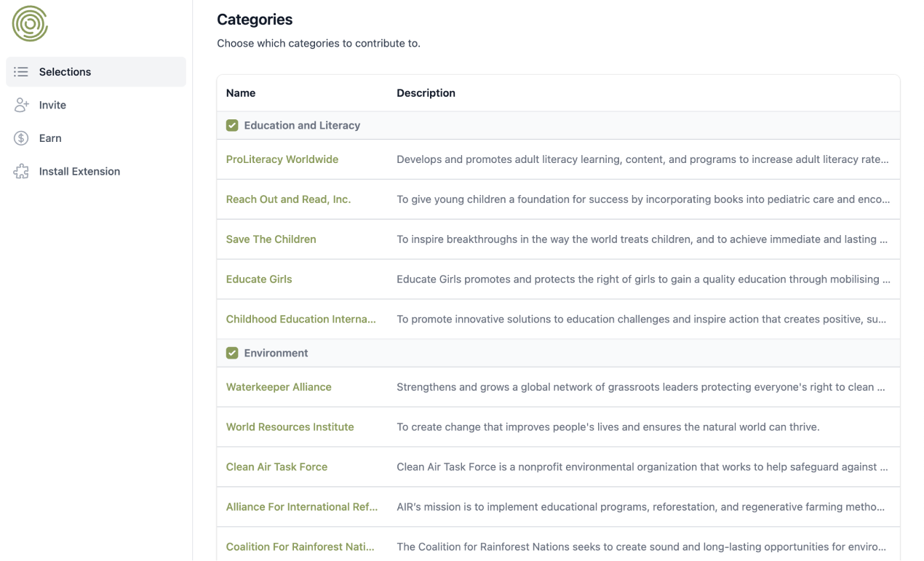
Task: Open Childhood Education International link
Action: pos(301,319)
